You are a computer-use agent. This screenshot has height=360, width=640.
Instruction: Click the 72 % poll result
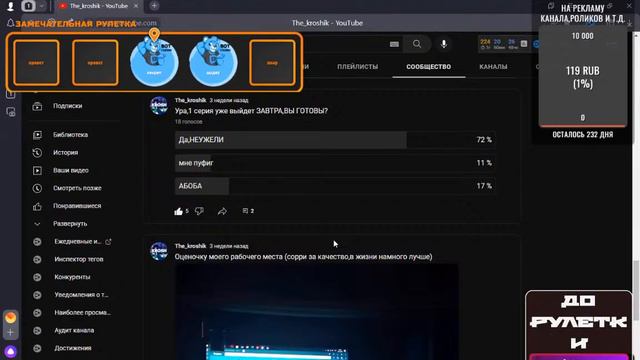tap(484, 140)
